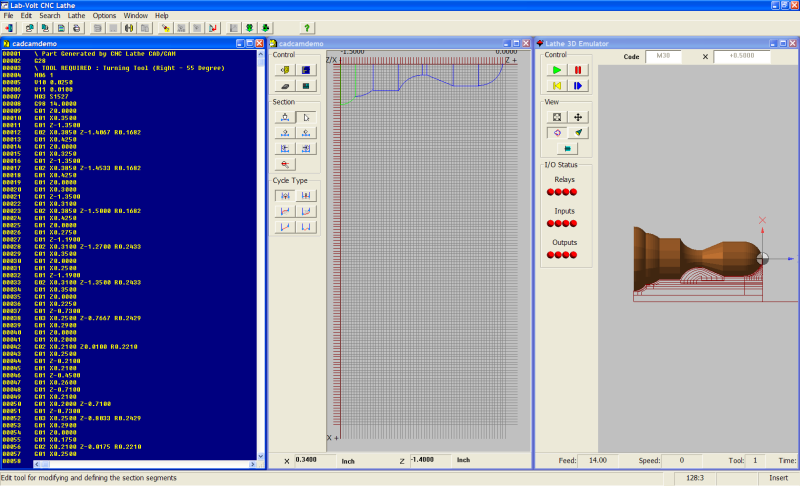Open the File menu
Image resolution: width=800 pixels, height=486 pixels.
coord(8,16)
